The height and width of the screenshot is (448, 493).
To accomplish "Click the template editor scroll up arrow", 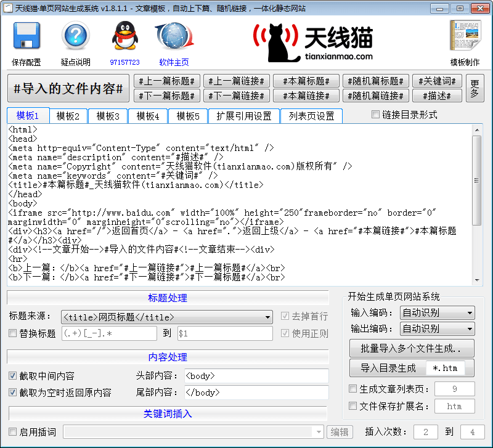I will pos(477,130).
